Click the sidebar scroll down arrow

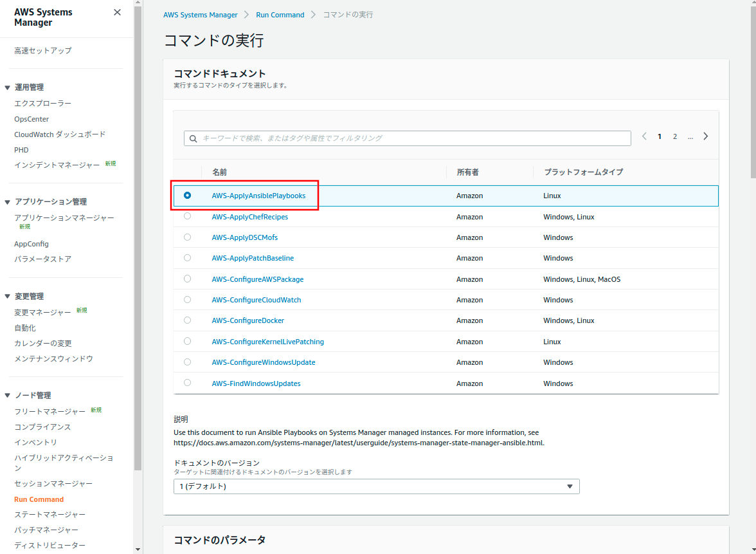(x=138, y=549)
